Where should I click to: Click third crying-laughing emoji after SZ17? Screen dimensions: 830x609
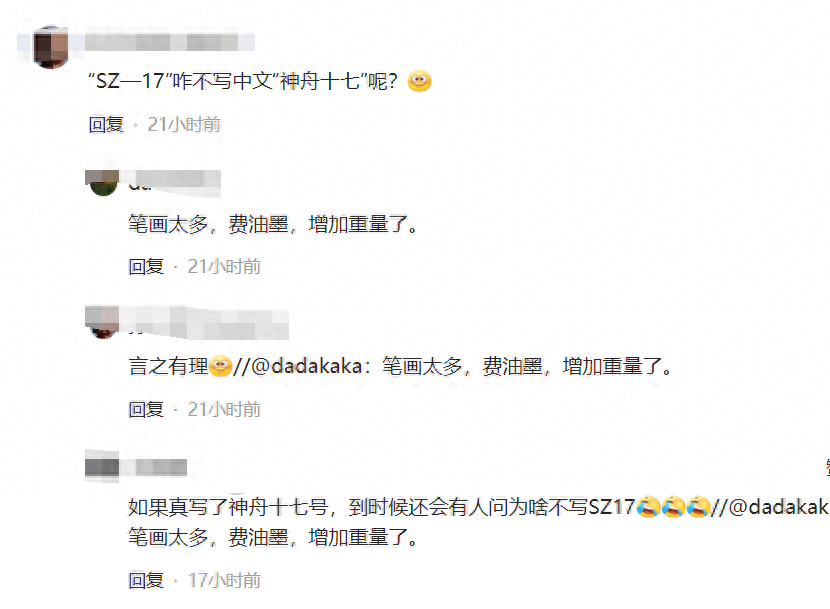pyautogui.click(x=698, y=507)
